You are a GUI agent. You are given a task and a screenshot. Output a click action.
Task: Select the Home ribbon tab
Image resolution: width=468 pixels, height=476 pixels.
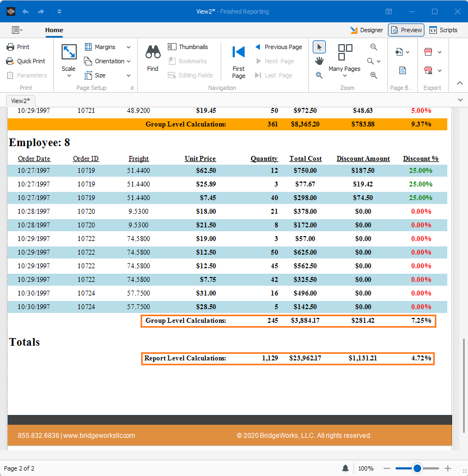point(54,30)
